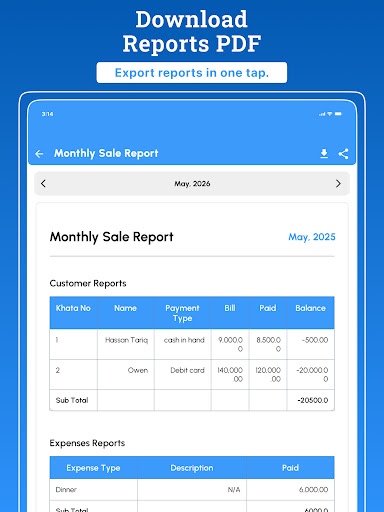Click the Payment Type column header
The height and width of the screenshot is (512, 384).
click(182, 313)
